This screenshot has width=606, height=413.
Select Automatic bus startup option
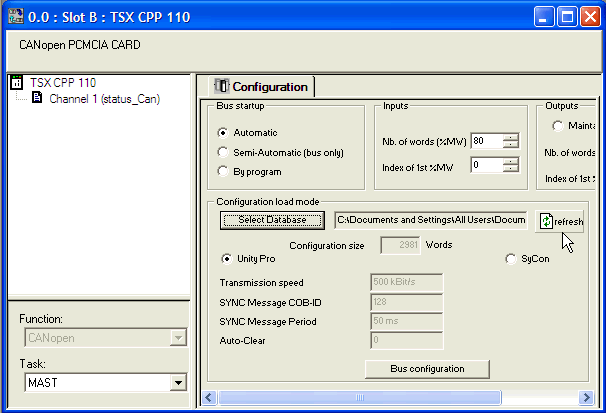[x=223, y=133]
